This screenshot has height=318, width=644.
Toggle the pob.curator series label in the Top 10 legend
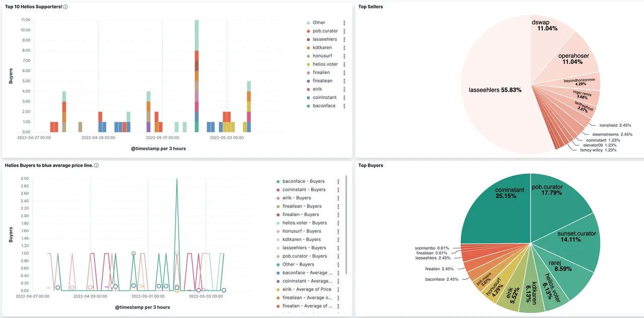[326, 31]
